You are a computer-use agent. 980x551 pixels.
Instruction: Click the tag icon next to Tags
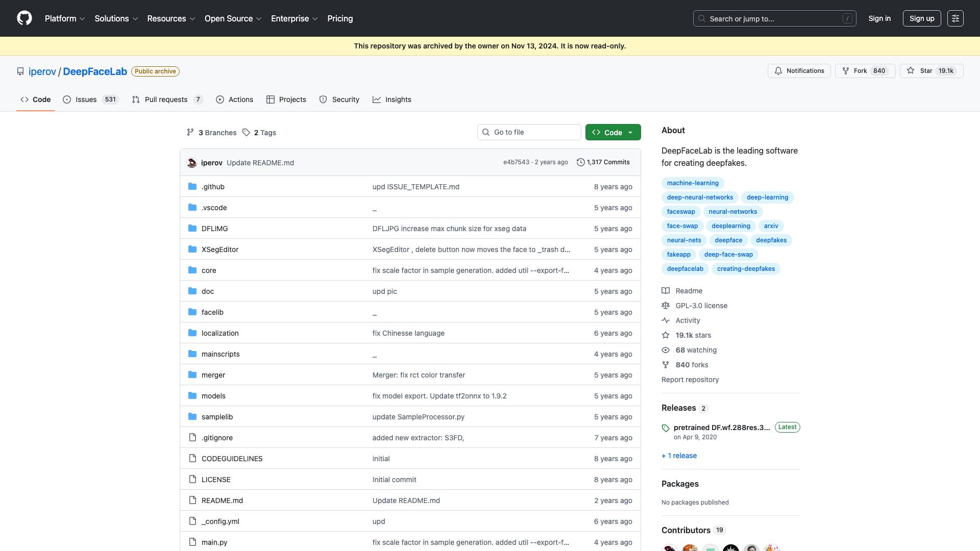point(247,133)
